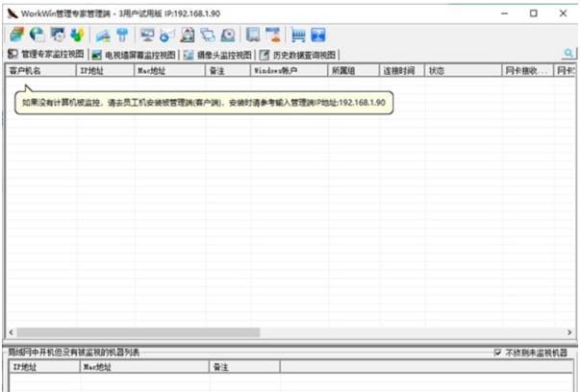Click the document magnifier preview icon
This screenshot has width=580, height=392.
pyautogui.click(x=188, y=36)
